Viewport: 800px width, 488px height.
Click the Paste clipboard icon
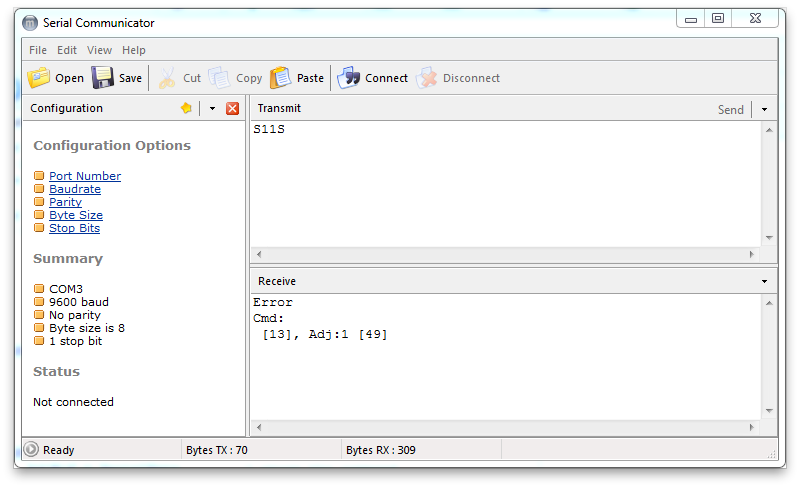tap(281, 78)
